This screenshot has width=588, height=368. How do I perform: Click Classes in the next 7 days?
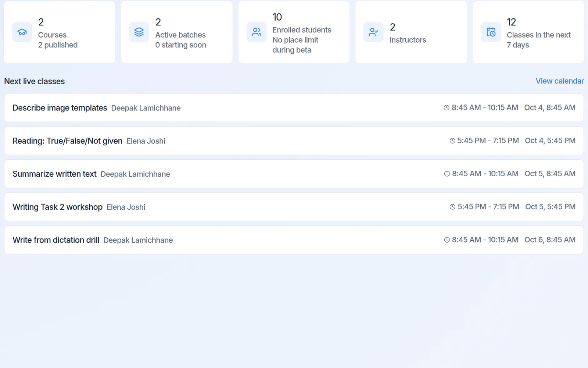(x=539, y=40)
